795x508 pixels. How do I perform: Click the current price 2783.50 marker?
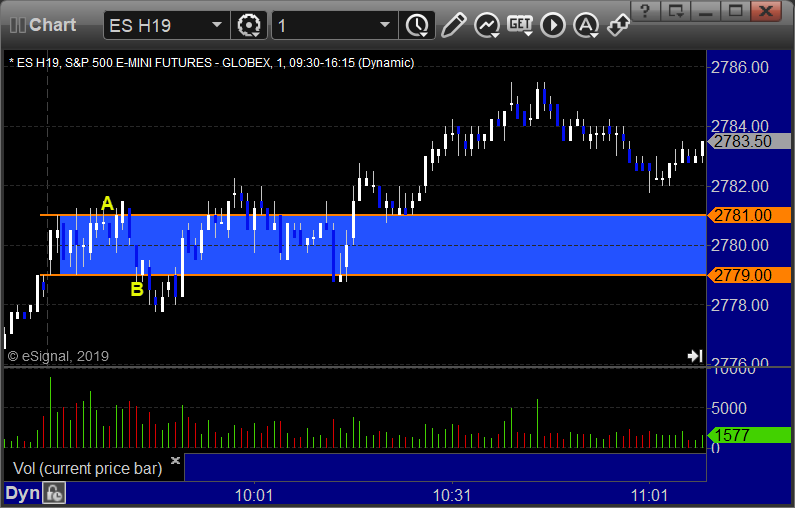(x=749, y=141)
